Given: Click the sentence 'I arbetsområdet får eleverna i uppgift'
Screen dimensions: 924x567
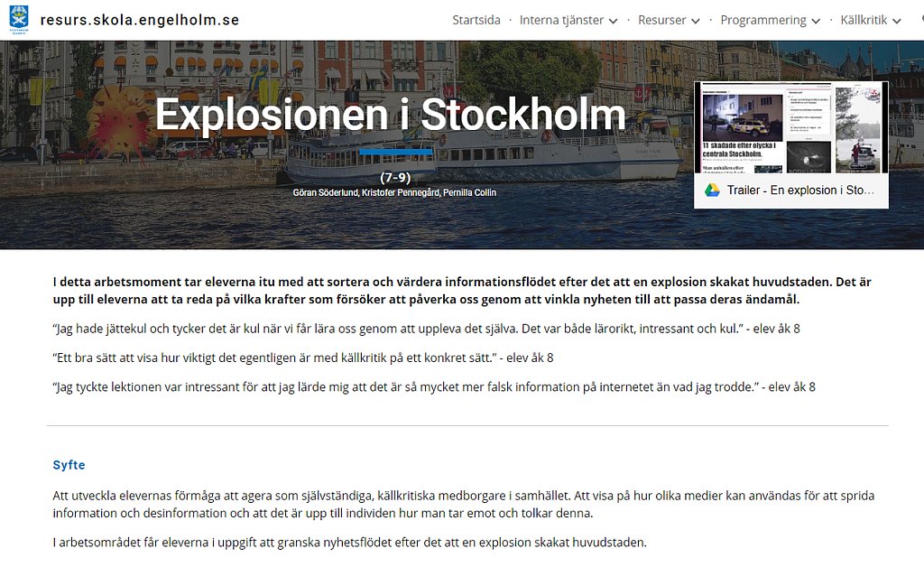Looking at the screenshot, I should pos(349,543).
